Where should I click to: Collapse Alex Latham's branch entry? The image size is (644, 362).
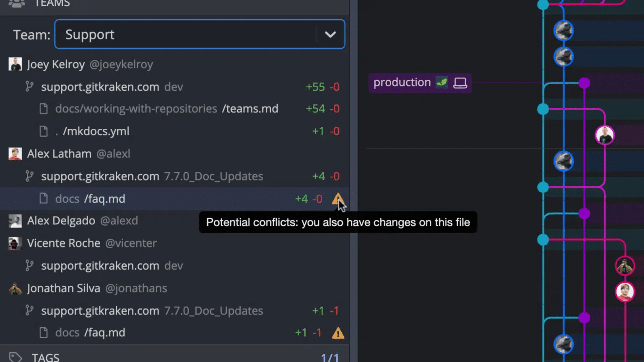[59, 154]
